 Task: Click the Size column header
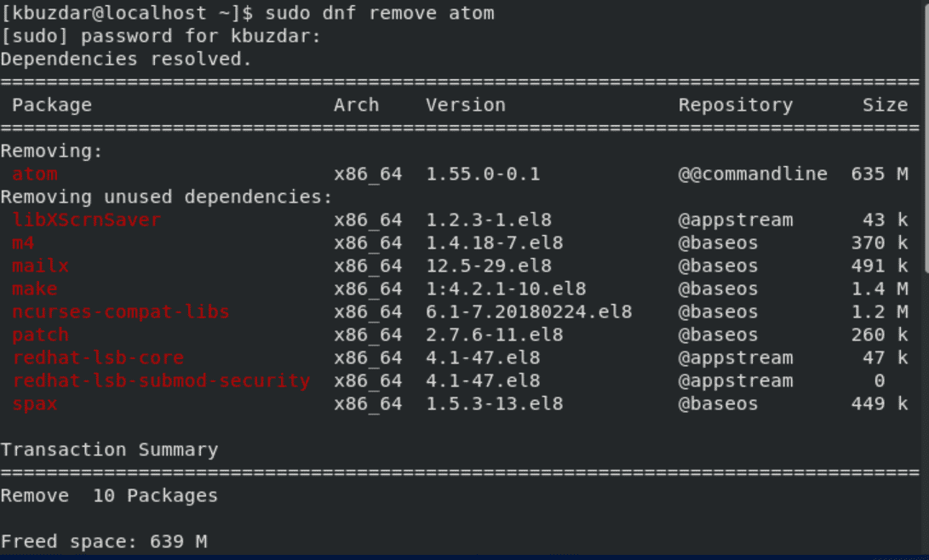(x=886, y=106)
